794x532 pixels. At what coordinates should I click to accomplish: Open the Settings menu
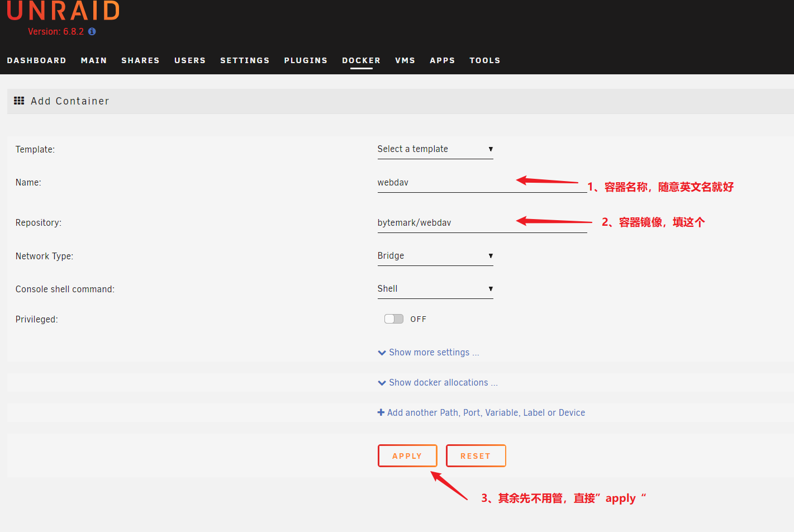click(245, 60)
